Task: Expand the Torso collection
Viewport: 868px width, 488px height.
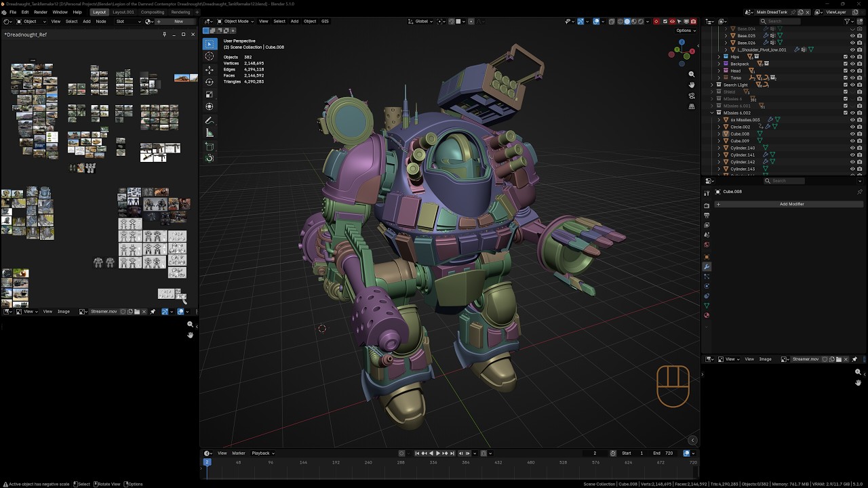Action: 719,78
